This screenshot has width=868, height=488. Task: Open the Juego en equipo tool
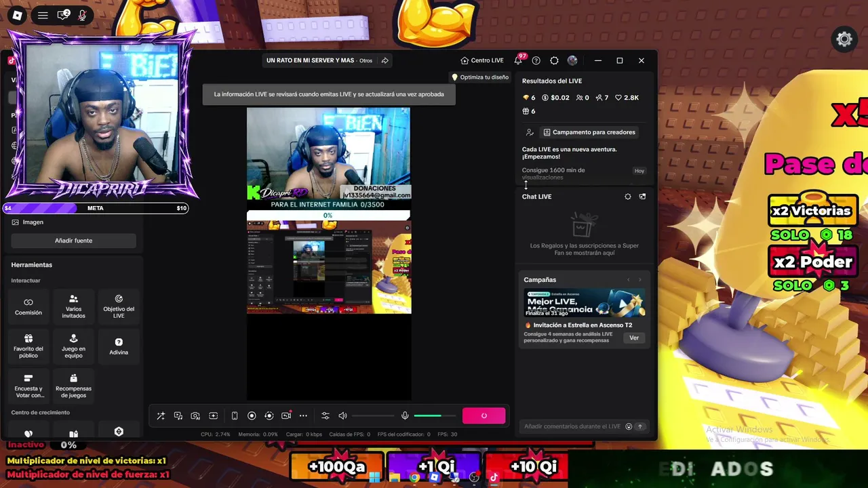click(74, 346)
